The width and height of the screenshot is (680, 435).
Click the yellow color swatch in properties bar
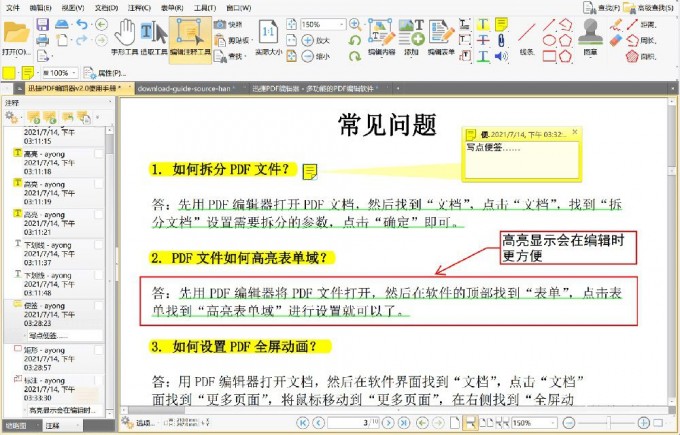[7, 73]
